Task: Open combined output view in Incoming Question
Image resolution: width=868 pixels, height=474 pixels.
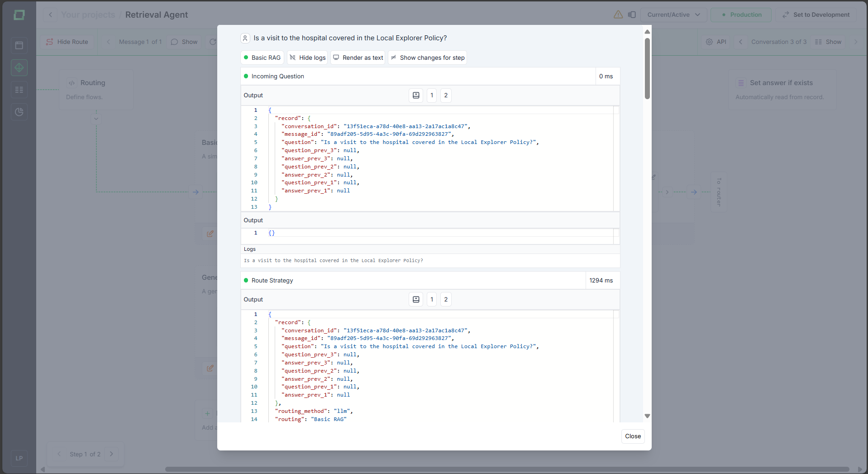Action: click(x=416, y=95)
